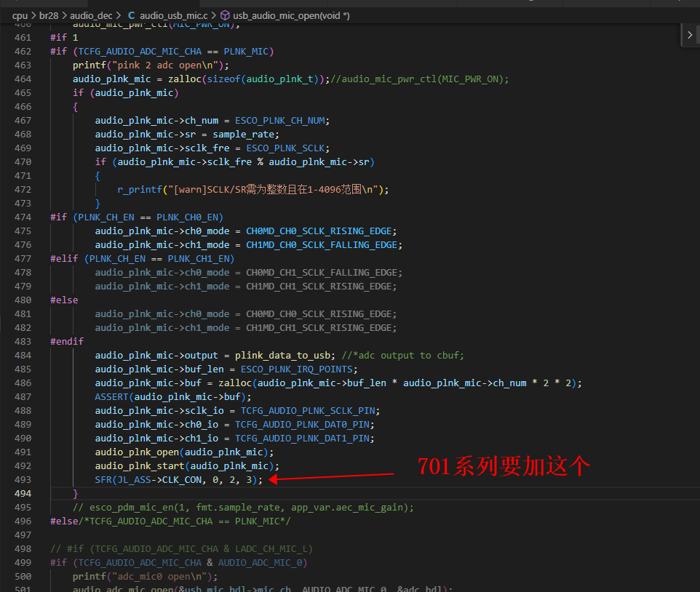Click CH0MD_CH1_SCLK_FALLING_EDGE constant
The image size is (700, 592).
tap(322, 273)
